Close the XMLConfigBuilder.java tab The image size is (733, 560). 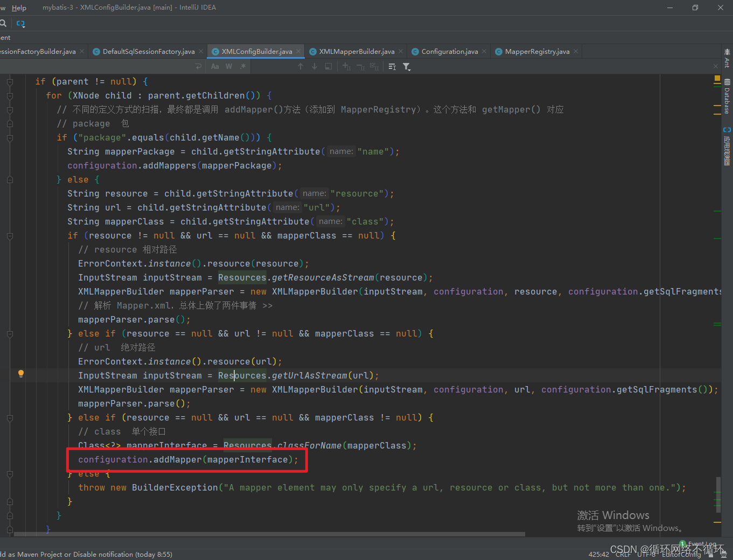tap(298, 51)
